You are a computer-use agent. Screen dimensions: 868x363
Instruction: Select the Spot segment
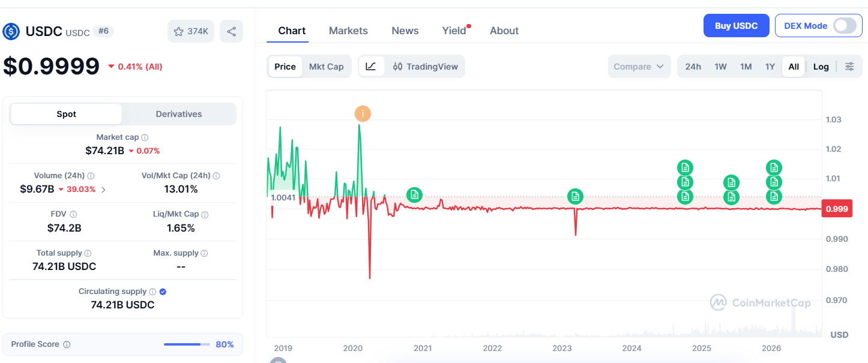66,114
